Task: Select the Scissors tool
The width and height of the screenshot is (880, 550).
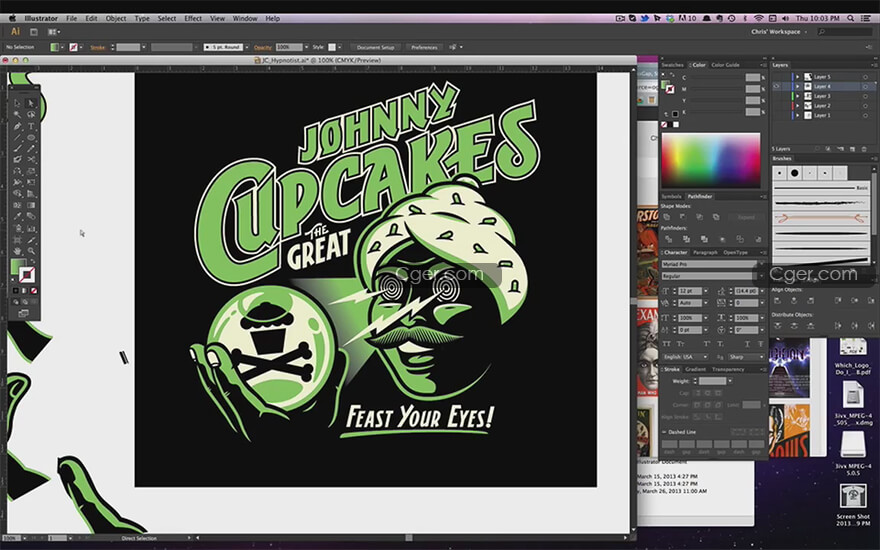Action: (30, 159)
